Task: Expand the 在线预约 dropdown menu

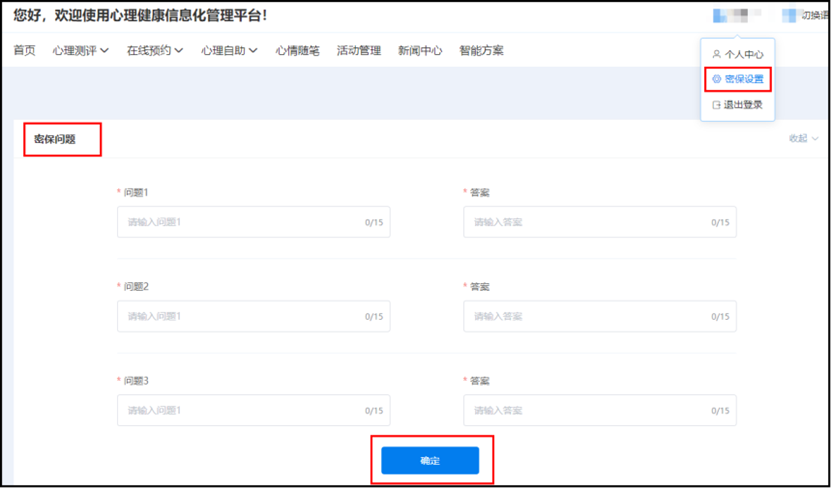Action: (155, 51)
